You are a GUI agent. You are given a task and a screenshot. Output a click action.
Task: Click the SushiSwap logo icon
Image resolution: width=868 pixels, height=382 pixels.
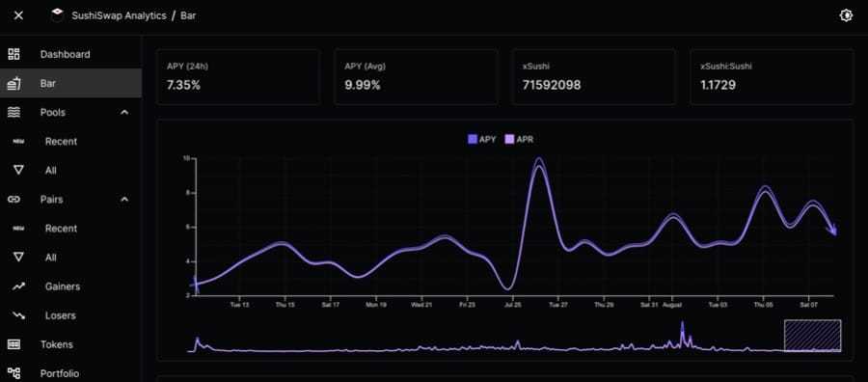[x=57, y=15]
